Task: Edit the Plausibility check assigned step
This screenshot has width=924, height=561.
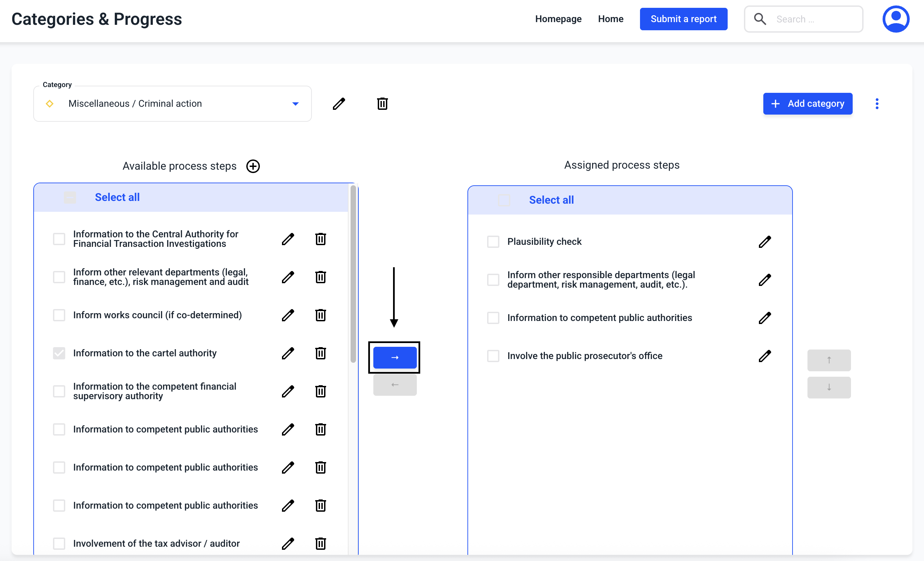Action: click(x=765, y=242)
